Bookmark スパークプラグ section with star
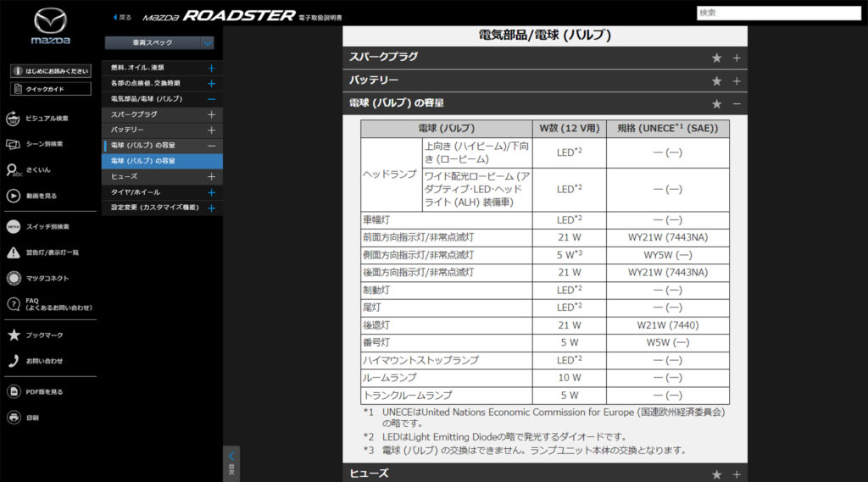Screen dimensions: 868x482 click(717, 58)
